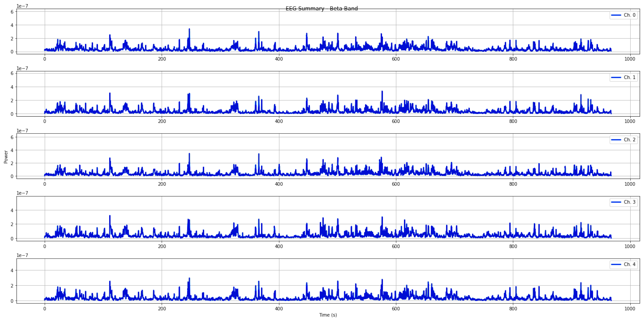
Task: Click the Ch. 1 legend label
Action: (x=629, y=78)
